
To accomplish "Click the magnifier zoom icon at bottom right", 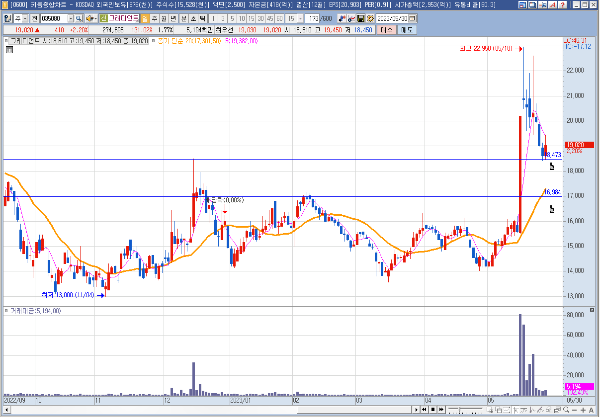I will click(566, 410).
